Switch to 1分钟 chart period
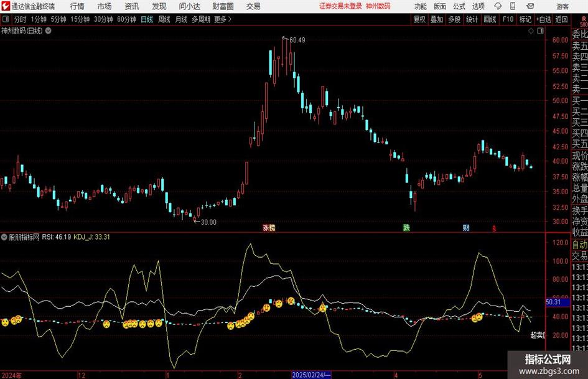The height and width of the screenshot is (379, 588). 39,19
